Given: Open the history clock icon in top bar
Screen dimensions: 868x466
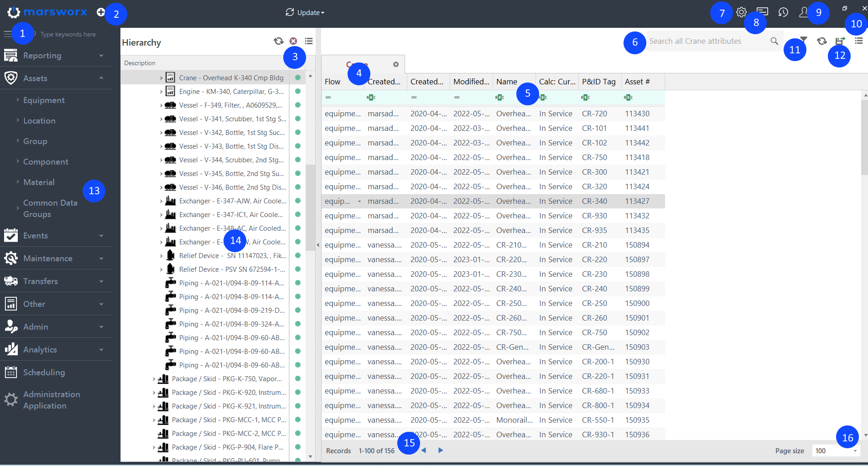Looking at the screenshot, I should 783,12.
